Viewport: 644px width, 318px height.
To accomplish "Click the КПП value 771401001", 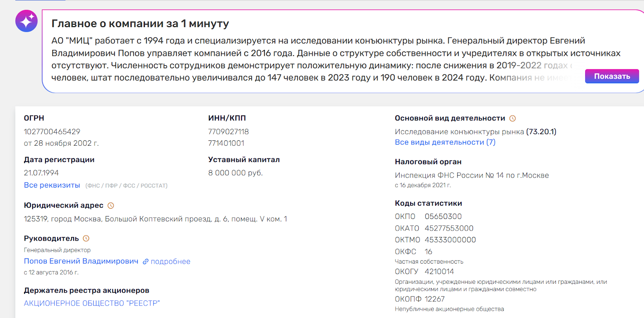I will [x=226, y=143].
